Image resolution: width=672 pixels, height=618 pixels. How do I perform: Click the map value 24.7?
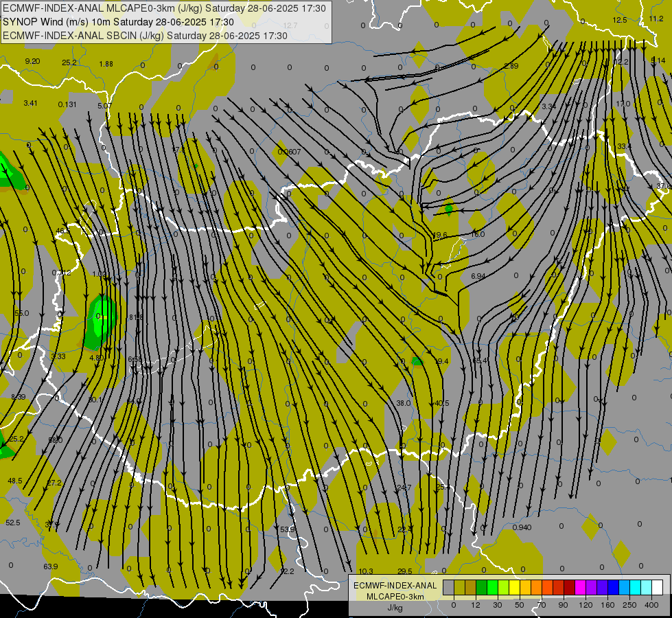tap(404, 488)
